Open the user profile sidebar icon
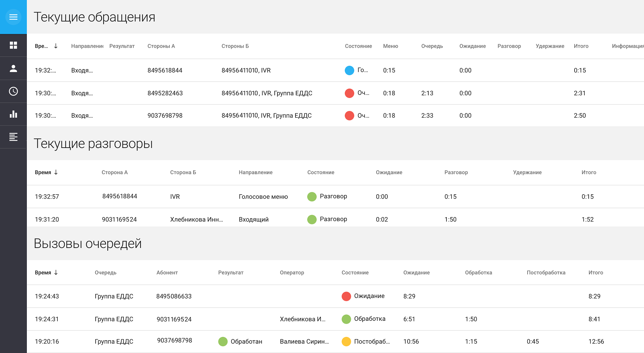Image resolution: width=644 pixels, height=353 pixels. tap(13, 68)
